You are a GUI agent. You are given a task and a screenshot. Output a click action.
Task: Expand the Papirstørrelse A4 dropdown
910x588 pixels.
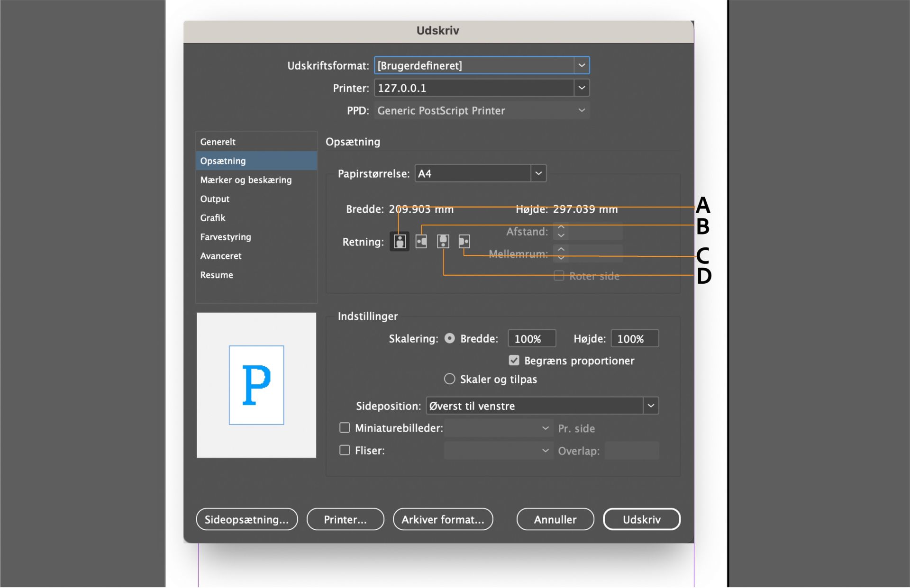point(538,173)
